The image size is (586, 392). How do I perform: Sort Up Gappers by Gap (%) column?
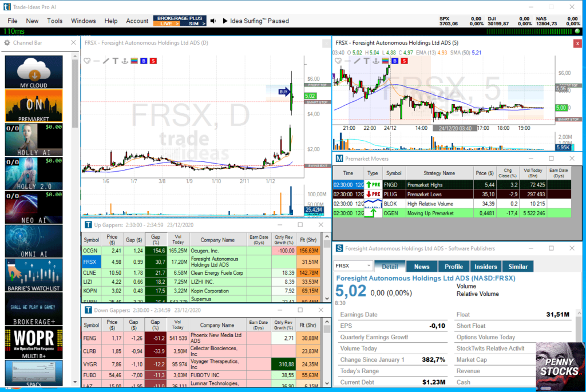[x=156, y=240]
